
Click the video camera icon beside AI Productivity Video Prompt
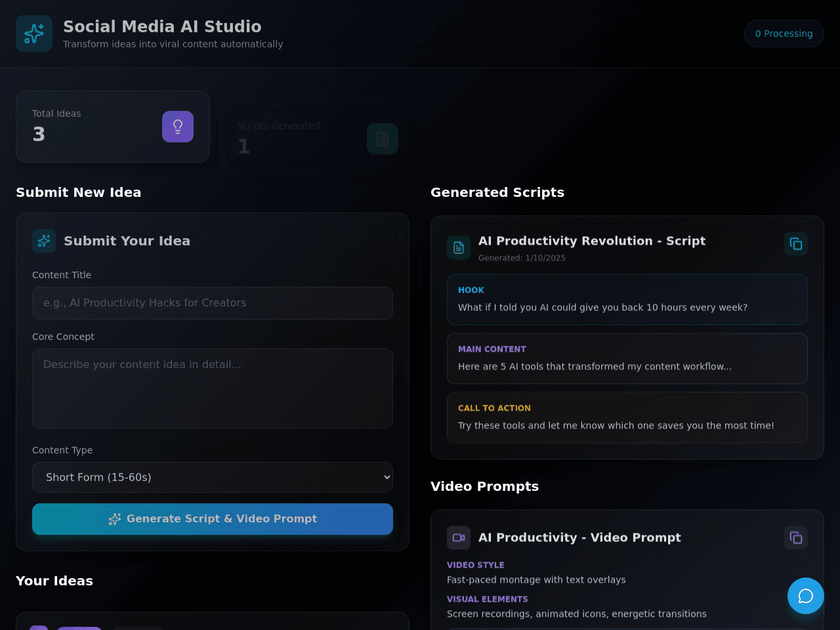tap(459, 537)
